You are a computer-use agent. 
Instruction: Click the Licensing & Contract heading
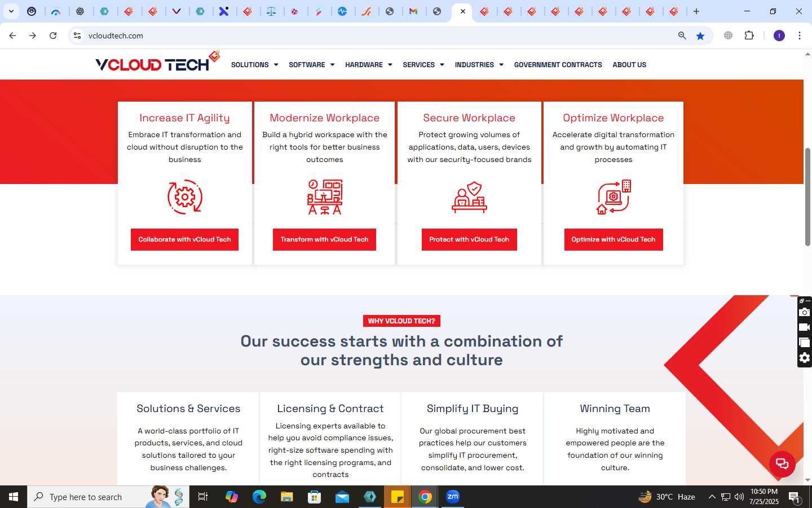[x=330, y=409]
